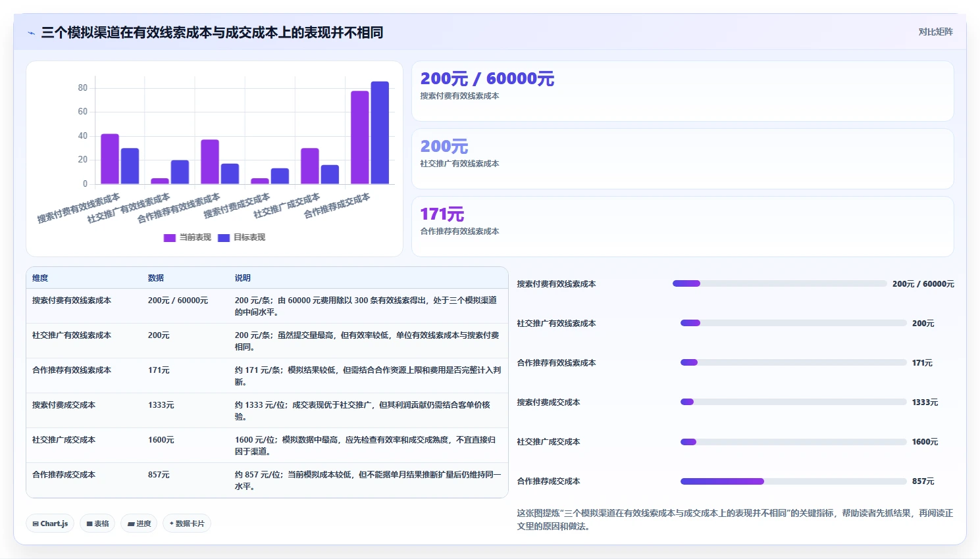Select the 社交推广成交成本 row name in the table
Screen dimensions: 980x559
pyautogui.click(x=64, y=440)
